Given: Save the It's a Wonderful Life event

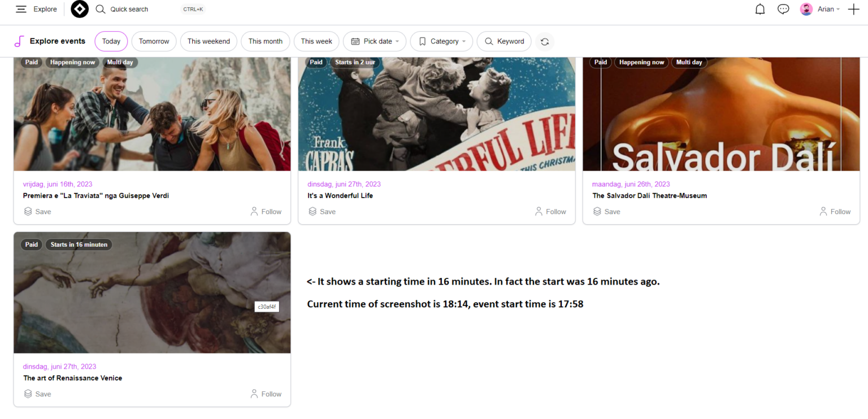Looking at the screenshot, I should tap(322, 212).
